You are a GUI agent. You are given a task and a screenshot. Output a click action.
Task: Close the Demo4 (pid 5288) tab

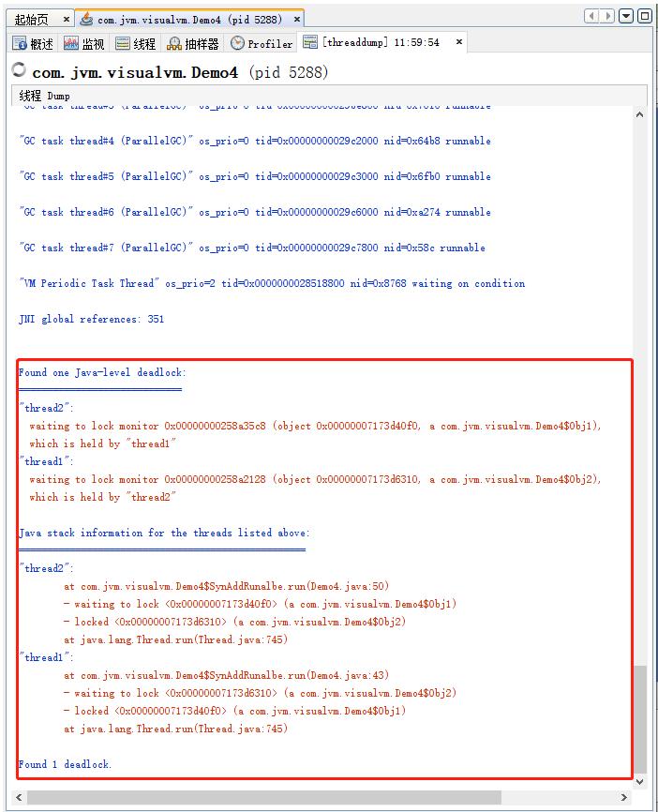pyautogui.click(x=296, y=19)
